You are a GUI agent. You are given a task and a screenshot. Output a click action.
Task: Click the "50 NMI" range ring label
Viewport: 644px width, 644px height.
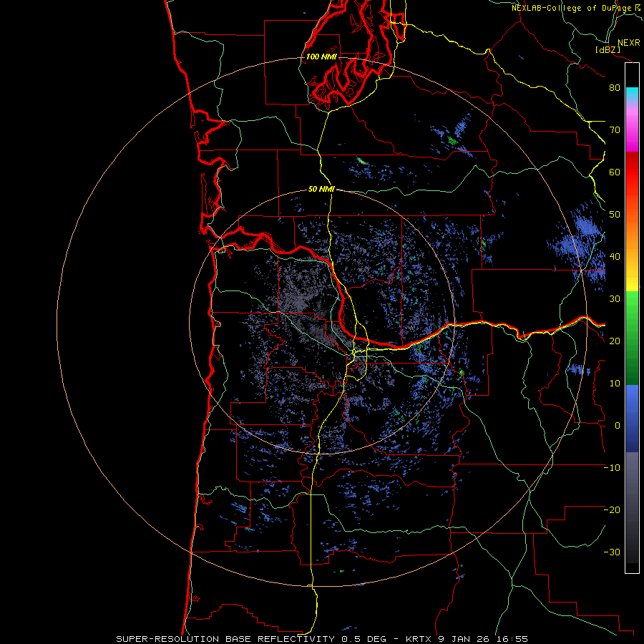coord(321,189)
